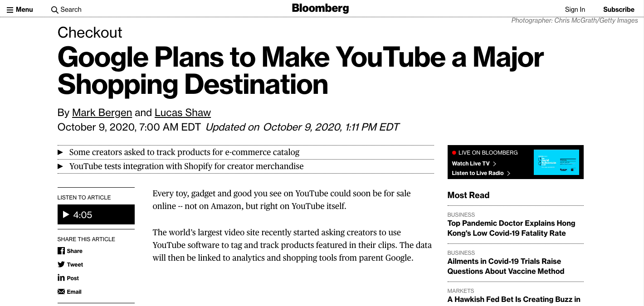Click the Menu text label
Screen dimensions: 644x306
click(24, 10)
